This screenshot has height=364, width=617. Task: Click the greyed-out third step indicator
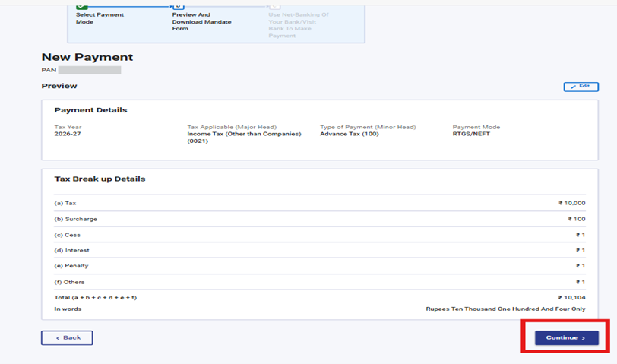point(274,6)
